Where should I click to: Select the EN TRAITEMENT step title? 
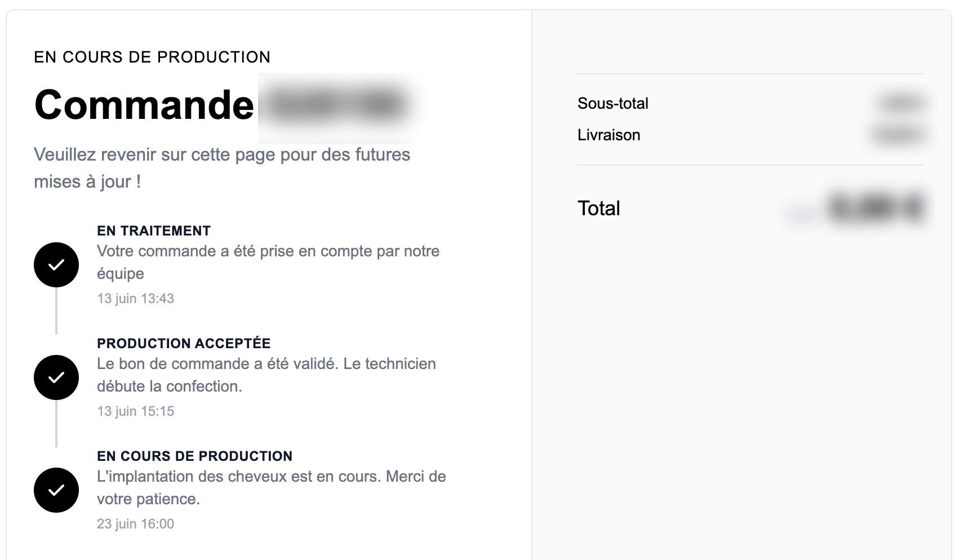(x=154, y=231)
